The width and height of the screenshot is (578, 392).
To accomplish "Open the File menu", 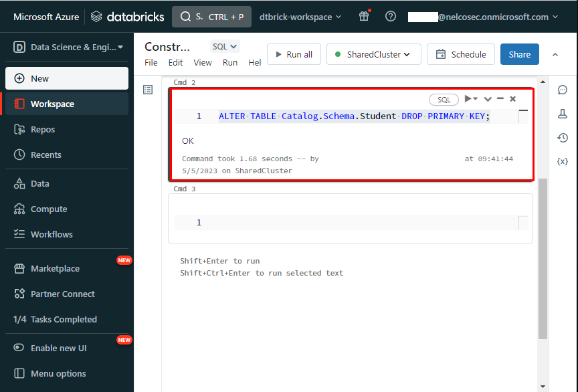I will (x=151, y=62).
